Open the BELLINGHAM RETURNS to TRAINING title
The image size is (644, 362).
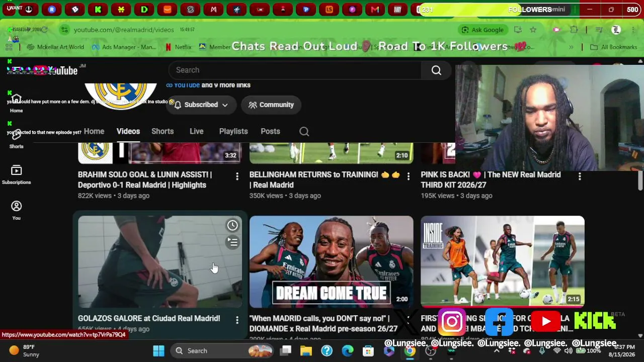(325, 180)
